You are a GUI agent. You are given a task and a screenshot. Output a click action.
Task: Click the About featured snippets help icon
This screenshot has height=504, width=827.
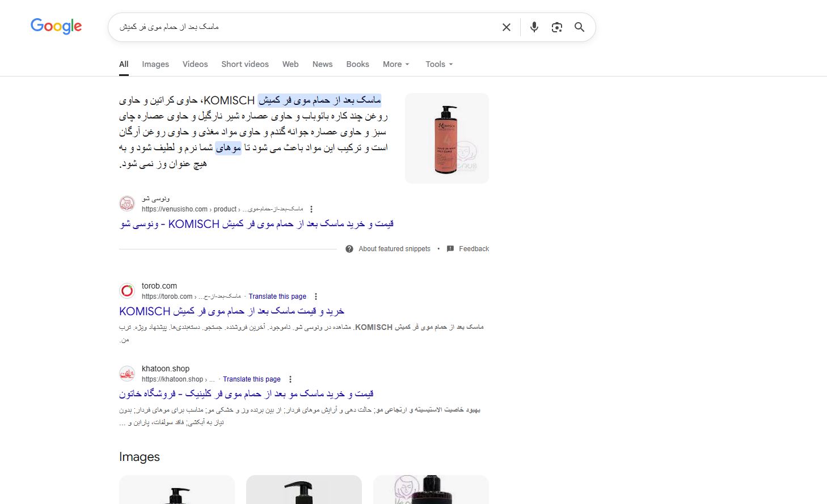(349, 249)
